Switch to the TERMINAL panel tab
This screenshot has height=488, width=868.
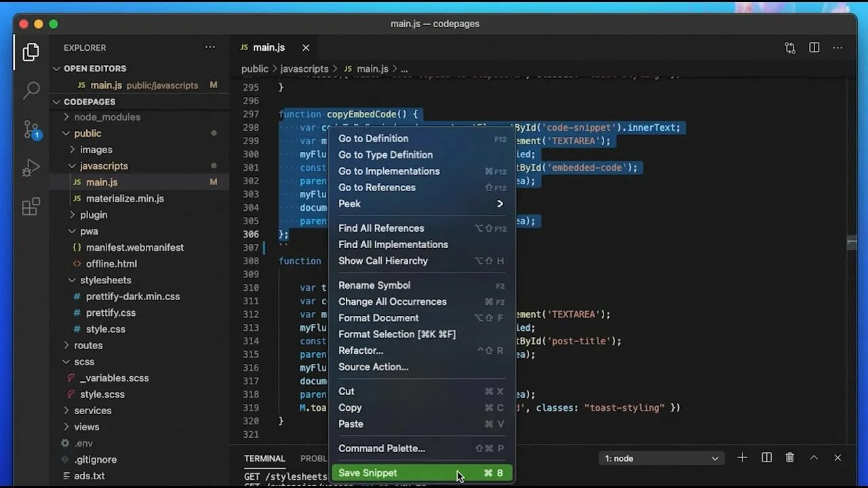(264, 458)
